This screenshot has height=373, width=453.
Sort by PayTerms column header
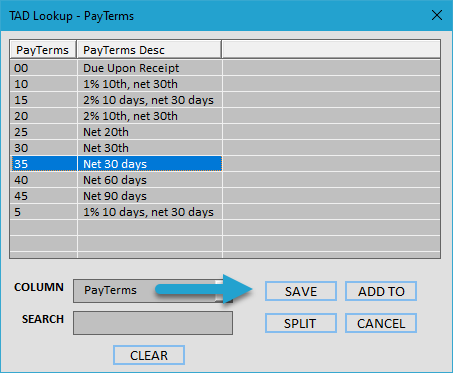click(43, 50)
